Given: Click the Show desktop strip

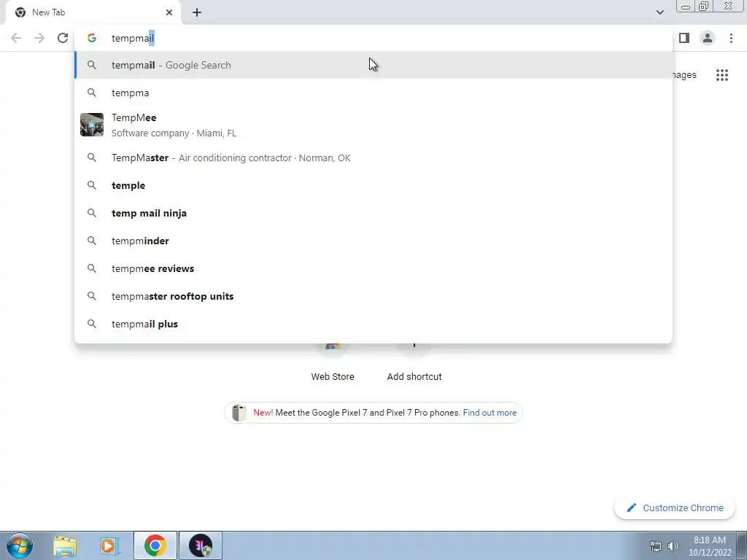Looking at the screenshot, I should tap(742, 545).
